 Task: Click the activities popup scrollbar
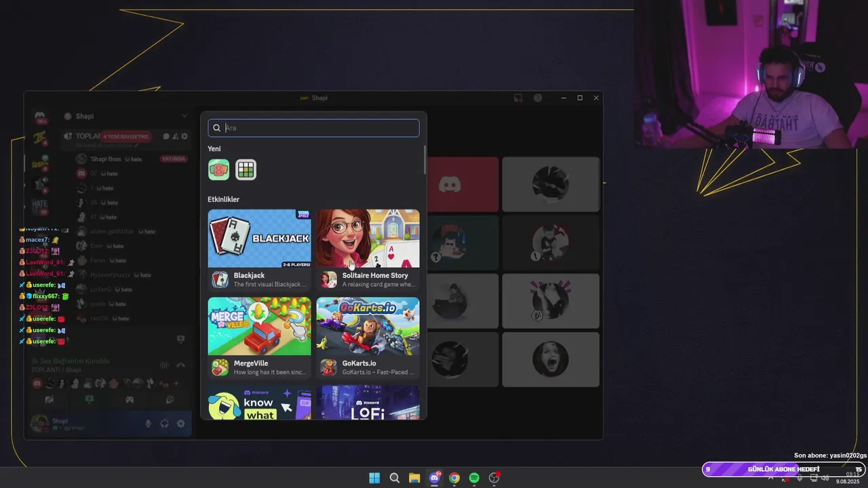(425, 159)
